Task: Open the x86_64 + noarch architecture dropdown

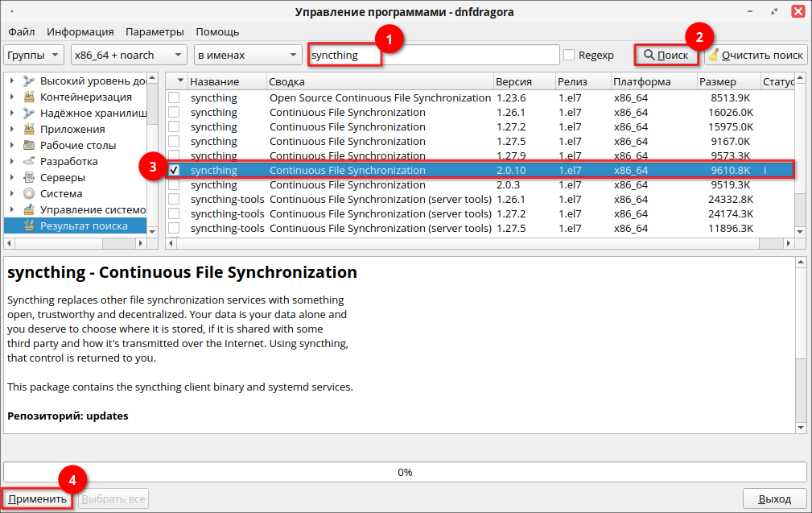Action: tap(127, 55)
